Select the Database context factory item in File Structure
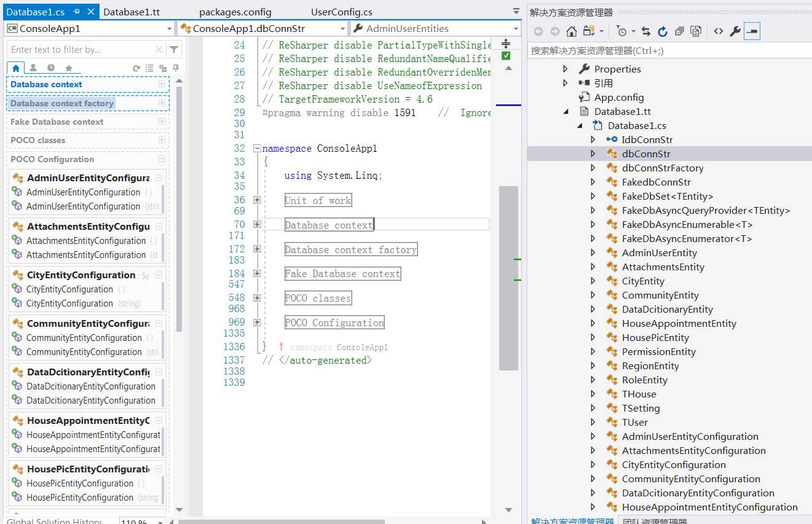812x524 pixels. point(62,103)
